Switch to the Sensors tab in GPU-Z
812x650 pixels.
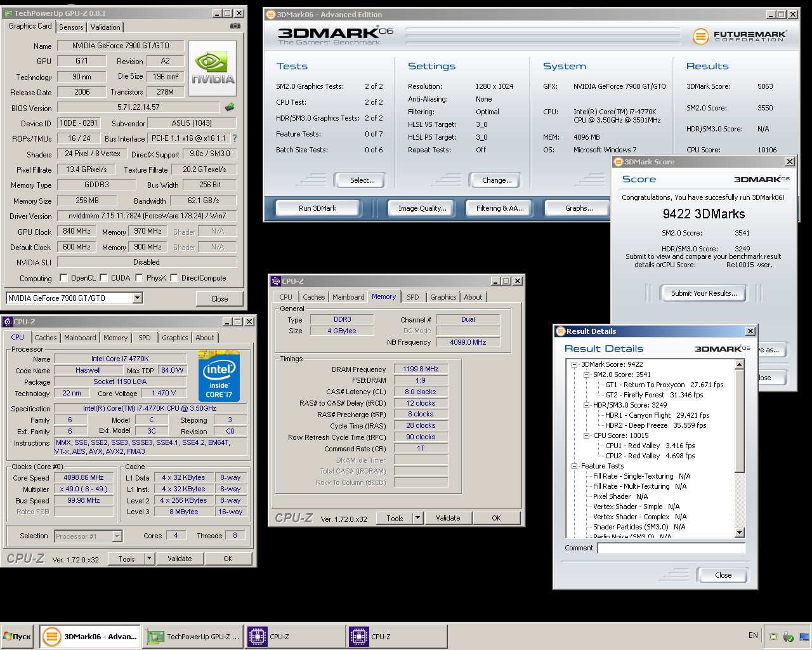[x=71, y=27]
